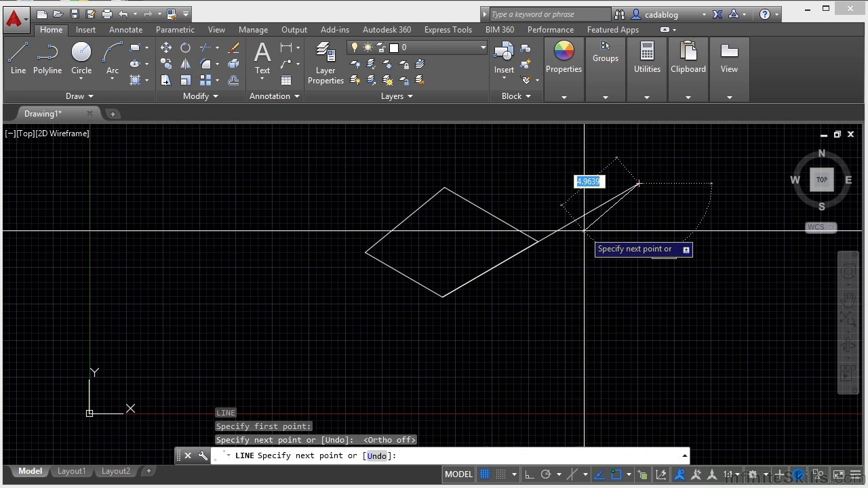Click the white layer color swatch
This screenshot has height=488, width=868.
[x=394, y=47]
